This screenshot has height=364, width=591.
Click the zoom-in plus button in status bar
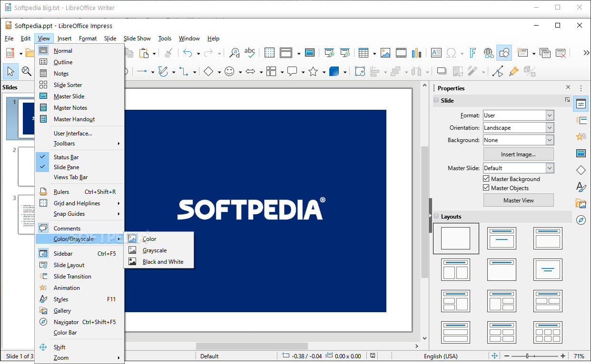coord(563,356)
